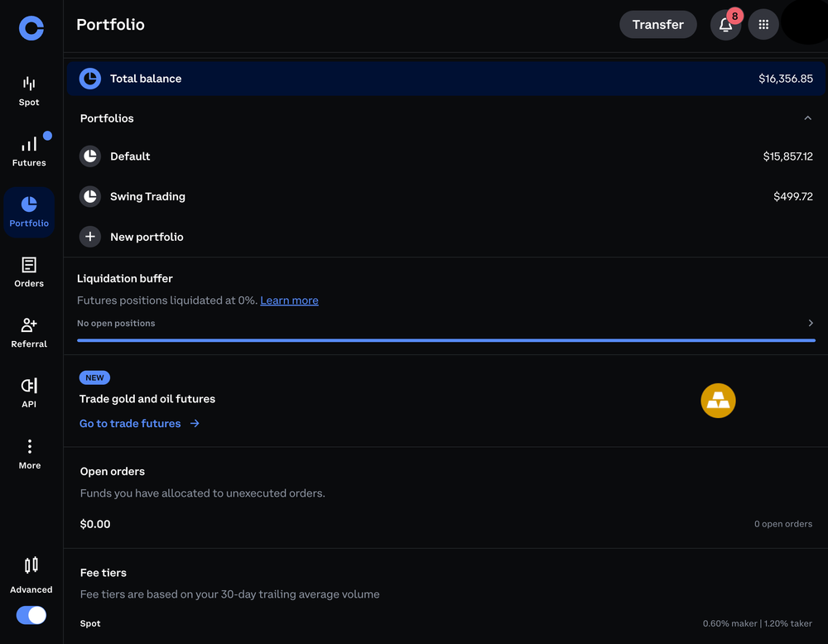This screenshot has width=828, height=644.
Task: Click the Total balance pie chart icon
Action: pyautogui.click(x=89, y=78)
